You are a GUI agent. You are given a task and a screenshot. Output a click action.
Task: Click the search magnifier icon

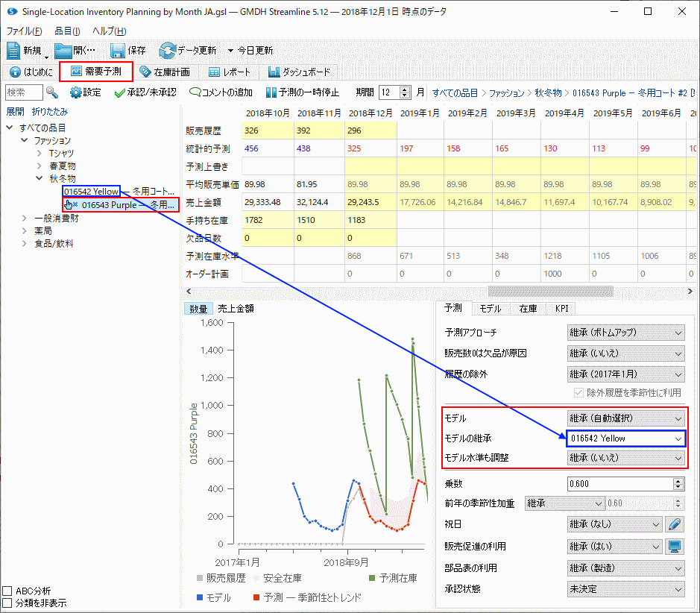tap(52, 92)
